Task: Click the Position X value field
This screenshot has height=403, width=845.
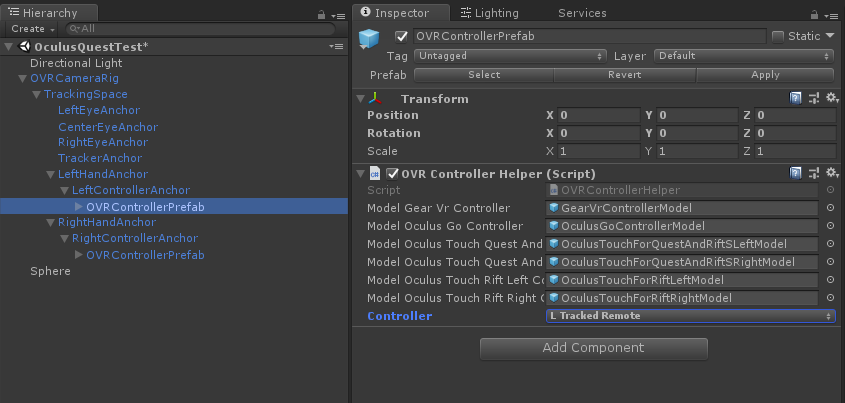Action: [599, 115]
